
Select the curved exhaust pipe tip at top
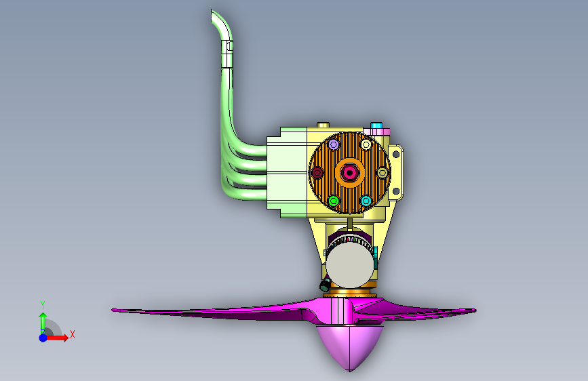[x=221, y=24]
